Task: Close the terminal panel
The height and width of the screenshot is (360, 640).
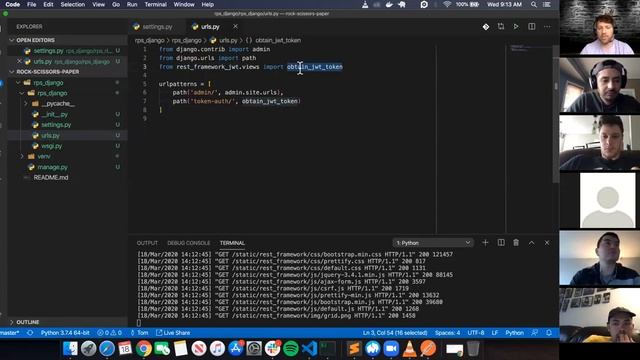Action: [547, 242]
